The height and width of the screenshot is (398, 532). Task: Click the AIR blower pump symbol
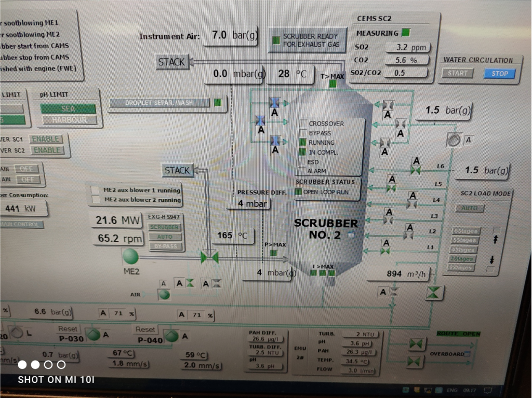tap(164, 294)
